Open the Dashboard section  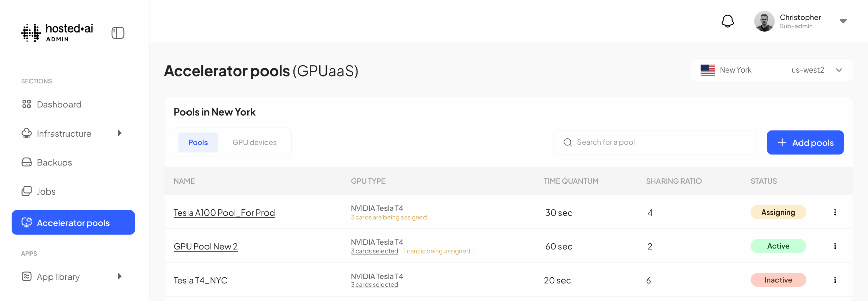(59, 104)
